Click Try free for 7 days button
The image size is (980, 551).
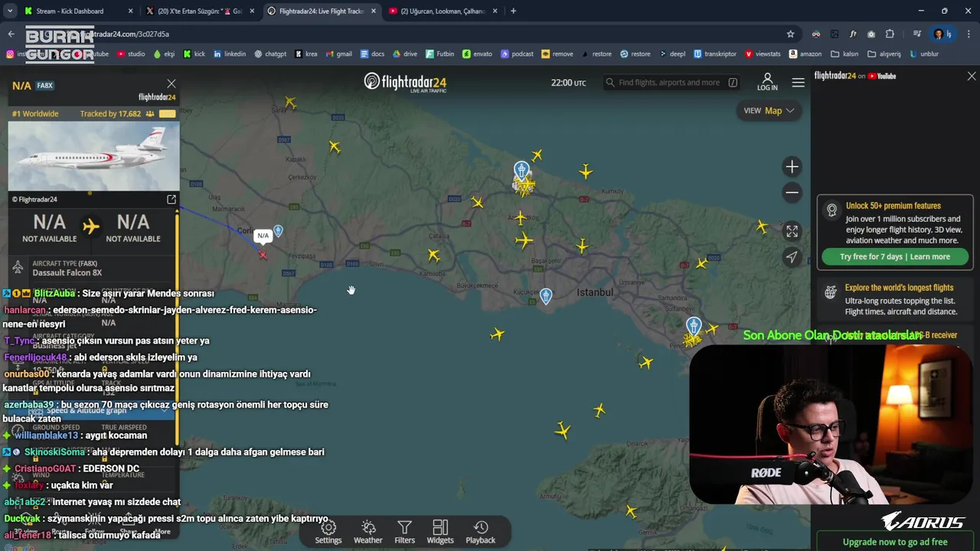coord(895,256)
